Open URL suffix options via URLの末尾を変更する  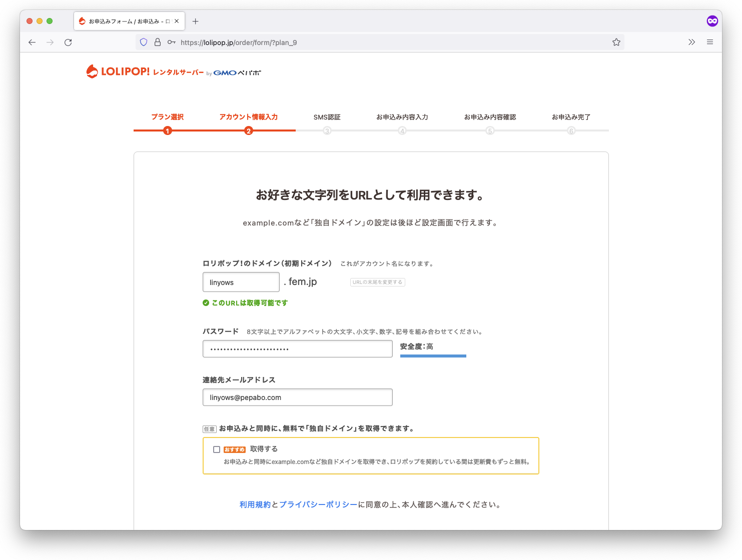[x=377, y=281]
